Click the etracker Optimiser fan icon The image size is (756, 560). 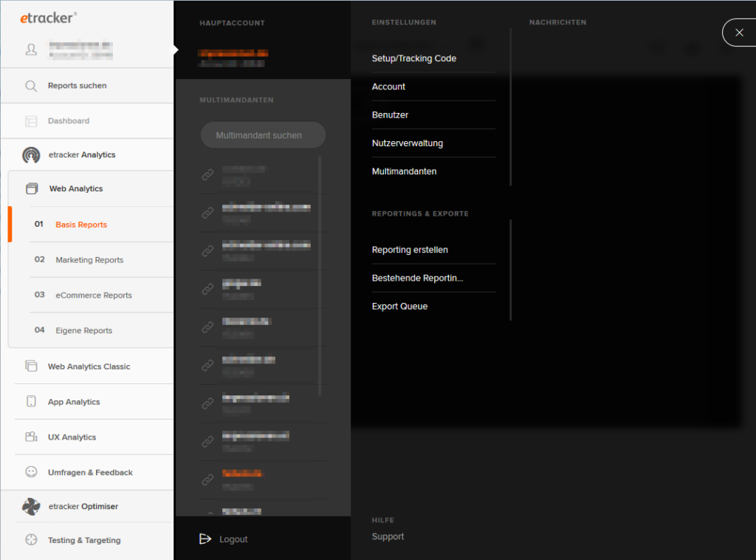(x=31, y=507)
